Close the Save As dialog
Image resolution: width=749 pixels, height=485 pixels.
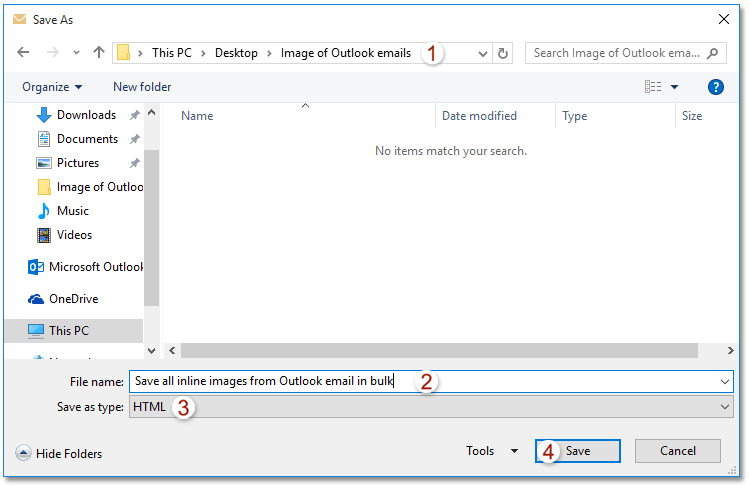[724, 19]
